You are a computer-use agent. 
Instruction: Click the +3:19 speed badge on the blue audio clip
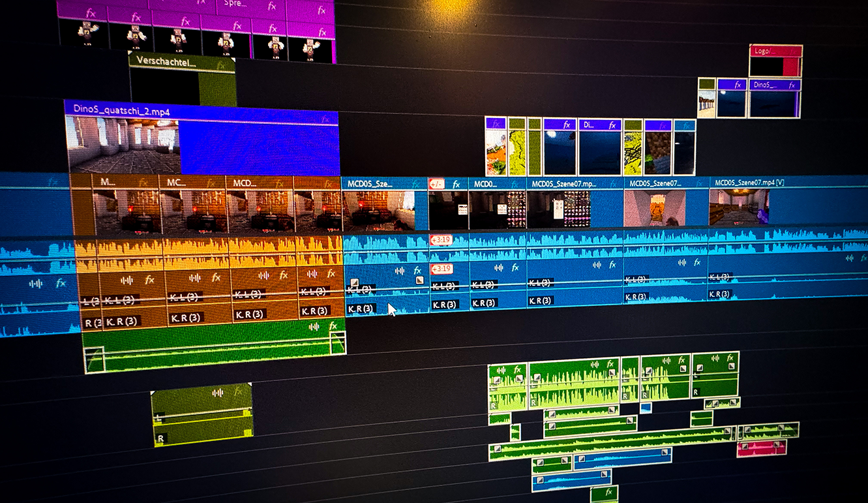441,239
